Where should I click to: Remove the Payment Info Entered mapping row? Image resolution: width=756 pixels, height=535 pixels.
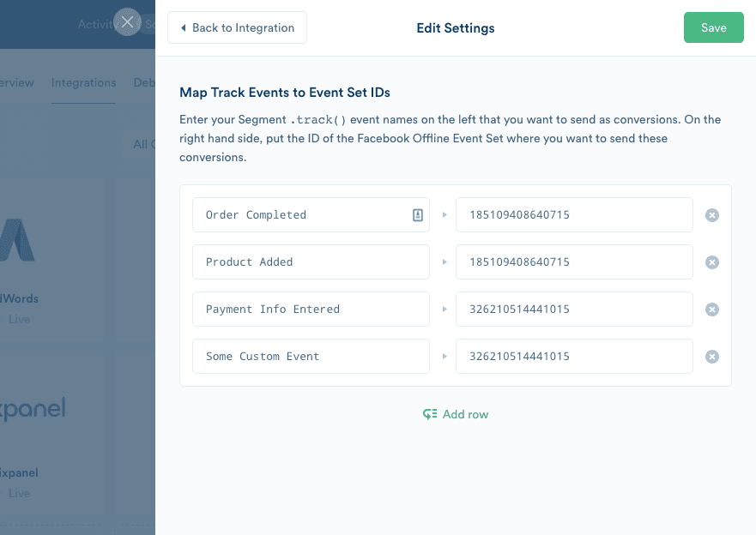pyautogui.click(x=711, y=309)
